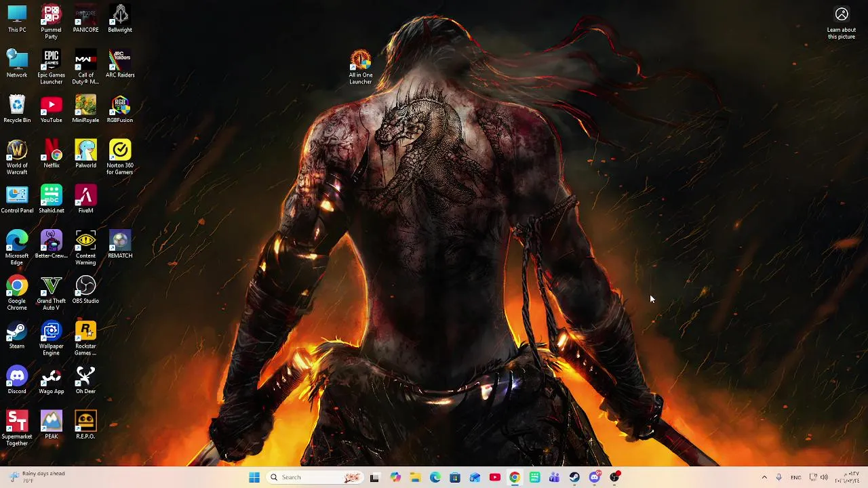Screen dimensions: 868x488
Task: Click Learn about this picture
Action: (x=842, y=23)
